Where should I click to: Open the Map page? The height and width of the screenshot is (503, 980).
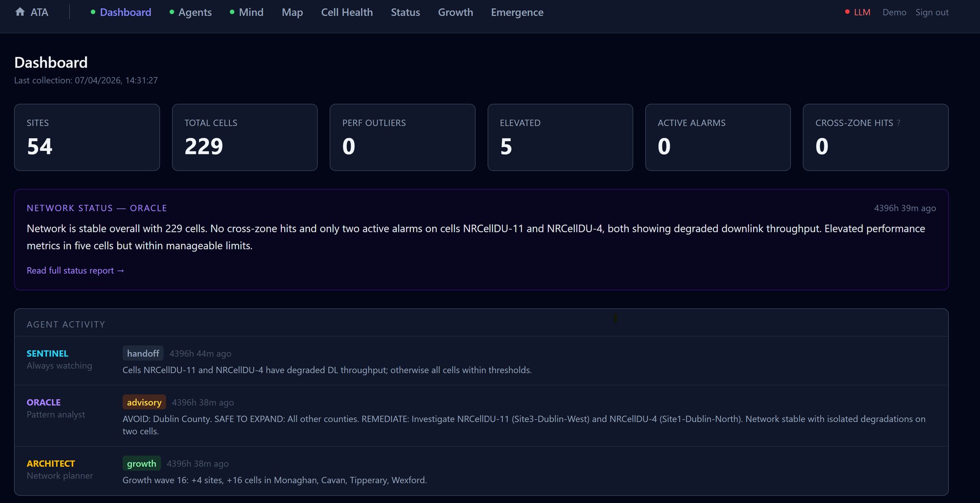click(x=292, y=12)
